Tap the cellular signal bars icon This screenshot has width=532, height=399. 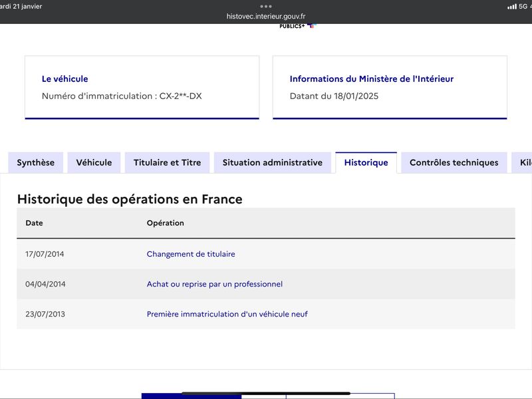[511, 7]
